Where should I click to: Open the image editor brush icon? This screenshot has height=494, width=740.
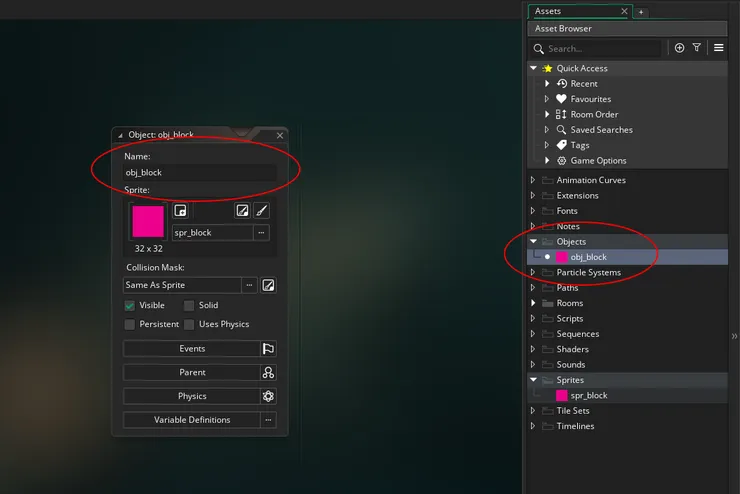(x=261, y=210)
